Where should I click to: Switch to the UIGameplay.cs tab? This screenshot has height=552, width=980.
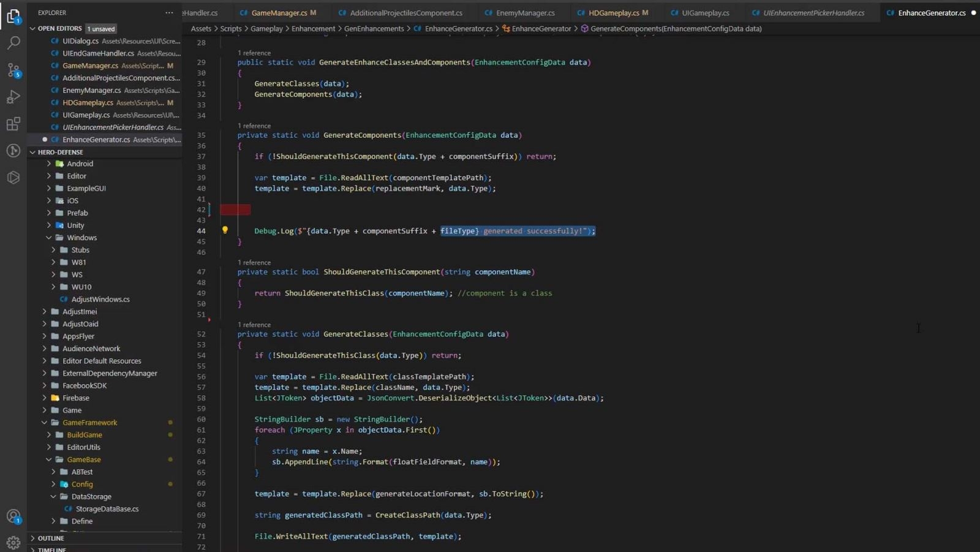coord(706,12)
